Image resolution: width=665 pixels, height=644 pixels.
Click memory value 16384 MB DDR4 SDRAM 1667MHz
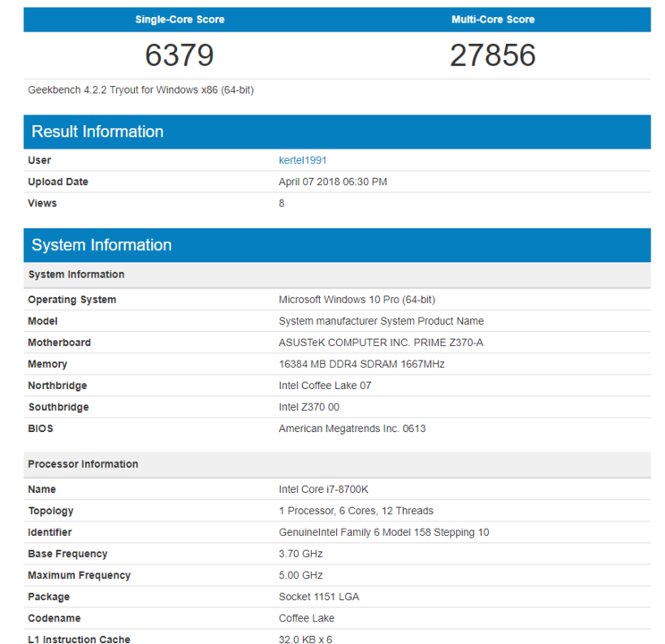pyautogui.click(x=362, y=364)
